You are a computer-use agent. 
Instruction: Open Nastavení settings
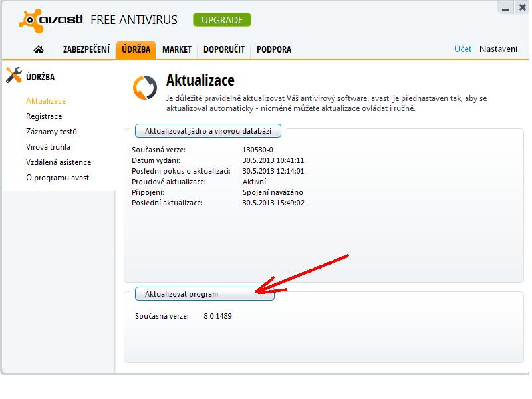(x=498, y=49)
